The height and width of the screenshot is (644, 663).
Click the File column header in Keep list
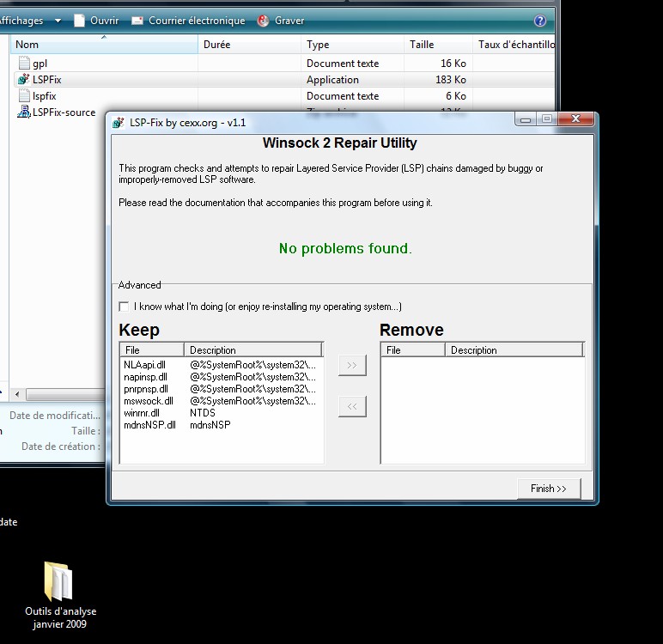click(152, 350)
